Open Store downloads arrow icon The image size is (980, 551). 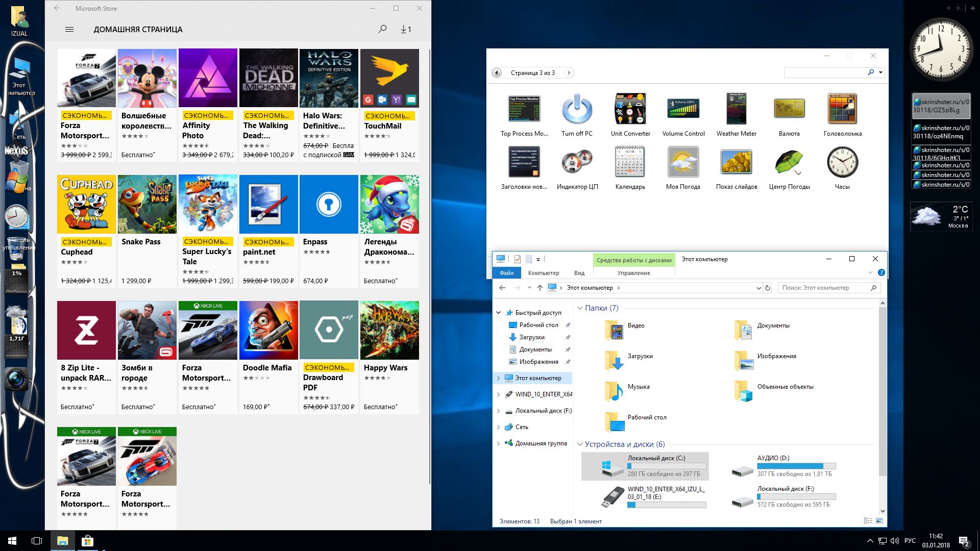click(406, 29)
